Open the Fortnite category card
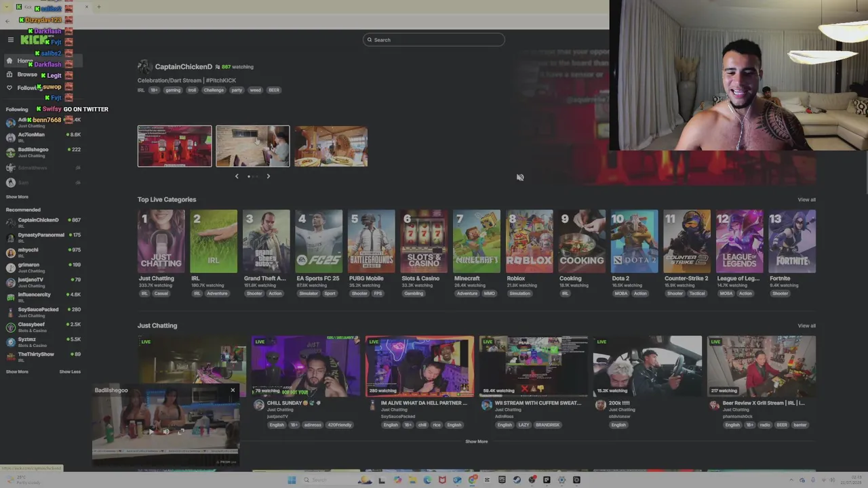The image size is (868, 488). coord(792,241)
